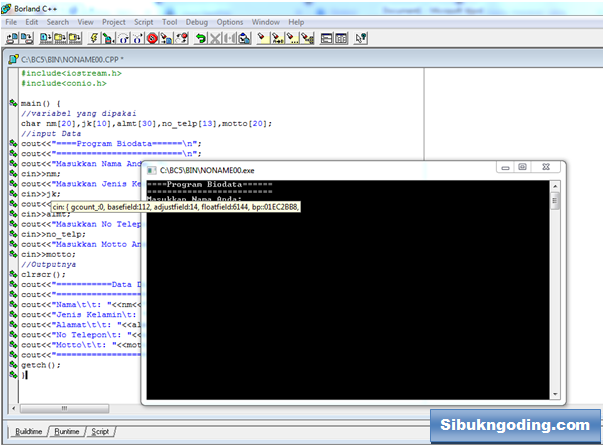This screenshot has height=445, width=604.
Task: Click the C:\BC5\BIN\NONAME00.CPP editor title bar
Action: tap(305, 59)
